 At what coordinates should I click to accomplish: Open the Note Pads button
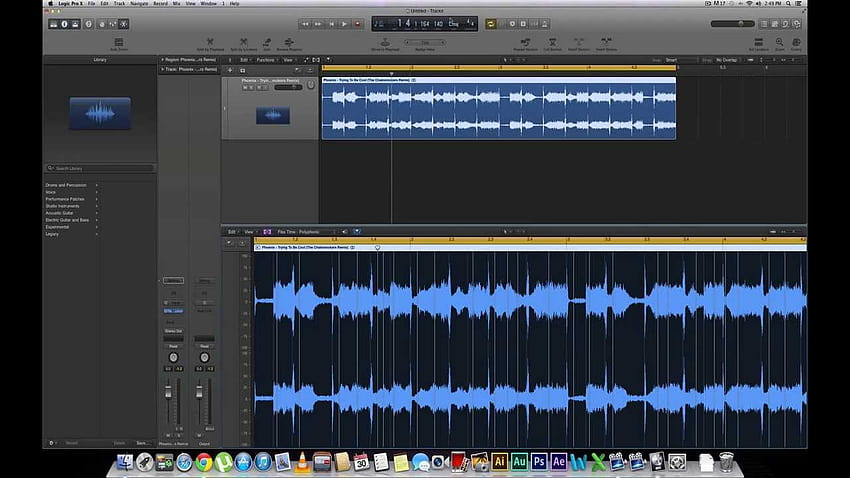775,24
